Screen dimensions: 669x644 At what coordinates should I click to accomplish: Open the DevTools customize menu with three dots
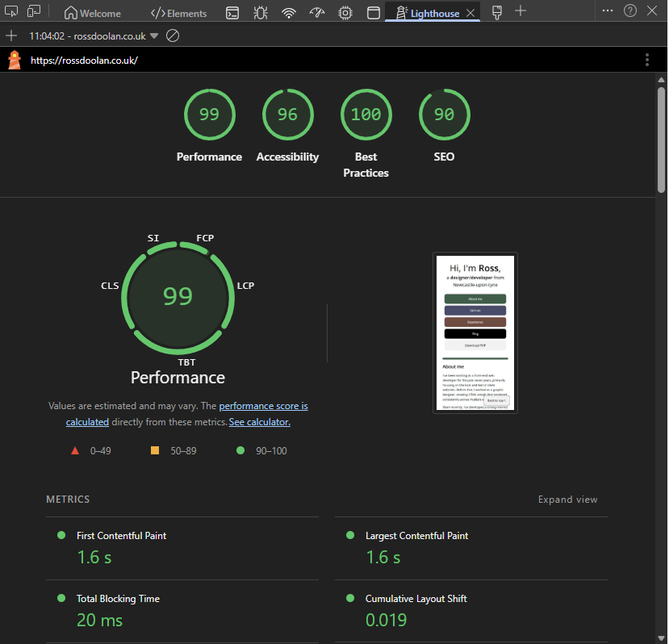pos(608,10)
